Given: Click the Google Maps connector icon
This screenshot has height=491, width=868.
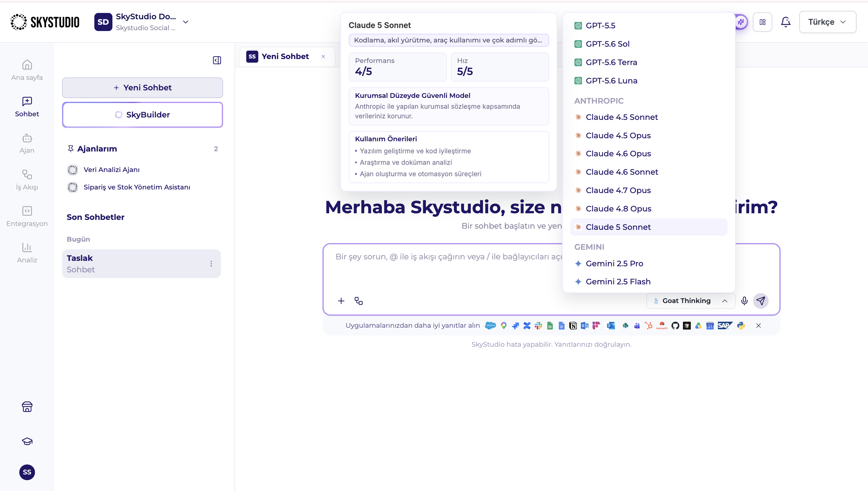Looking at the screenshot, I should click(504, 325).
